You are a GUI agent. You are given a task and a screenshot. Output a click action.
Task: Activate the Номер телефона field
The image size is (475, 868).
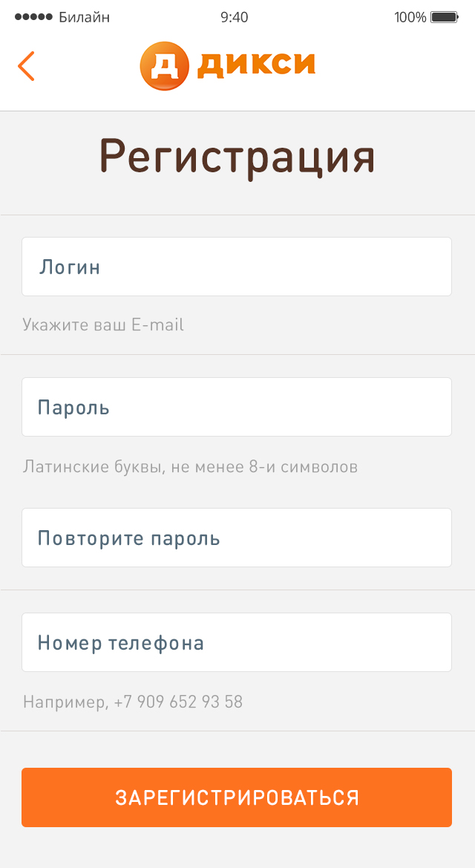(237, 642)
